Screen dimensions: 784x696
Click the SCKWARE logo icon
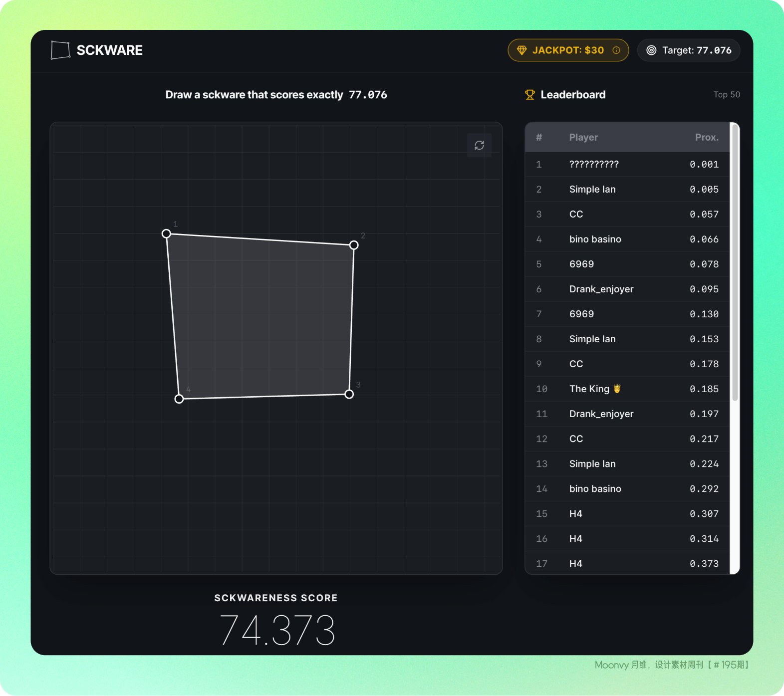pyautogui.click(x=60, y=50)
